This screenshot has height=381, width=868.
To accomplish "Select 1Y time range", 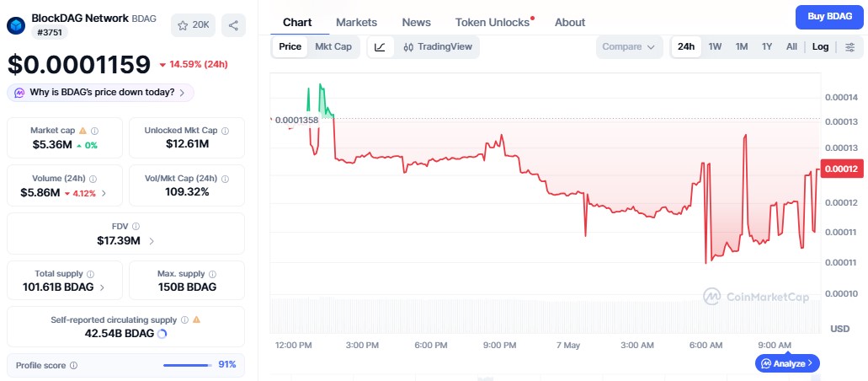I will [767, 47].
